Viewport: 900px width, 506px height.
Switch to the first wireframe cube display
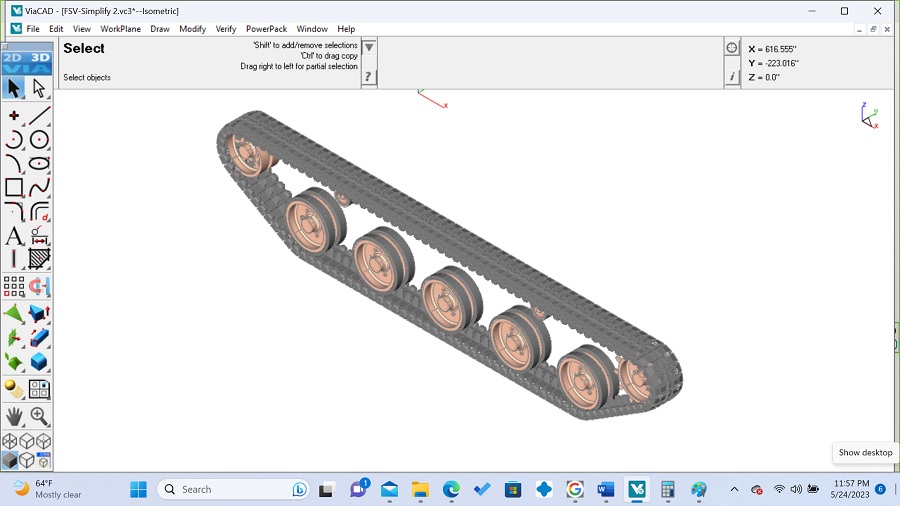pos(10,441)
